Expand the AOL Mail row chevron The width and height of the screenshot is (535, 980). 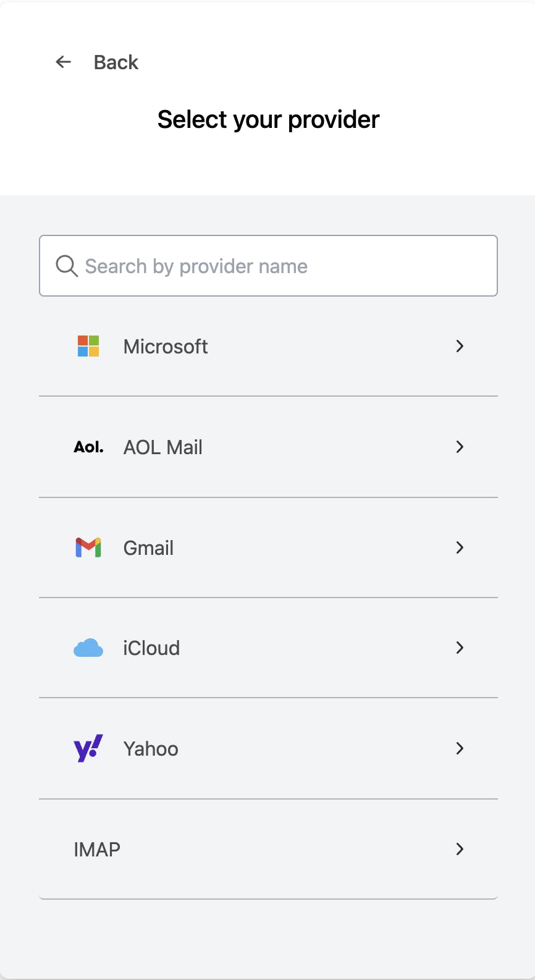(460, 447)
